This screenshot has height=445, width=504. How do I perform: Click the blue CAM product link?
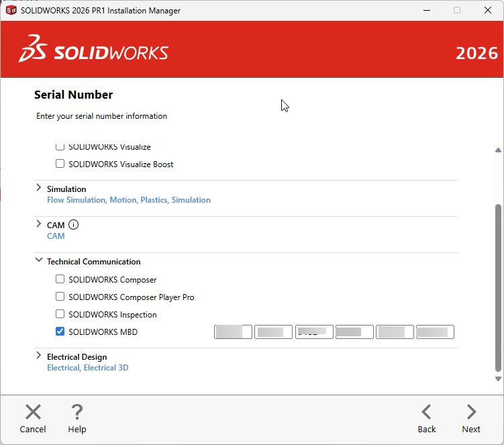pyautogui.click(x=56, y=236)
